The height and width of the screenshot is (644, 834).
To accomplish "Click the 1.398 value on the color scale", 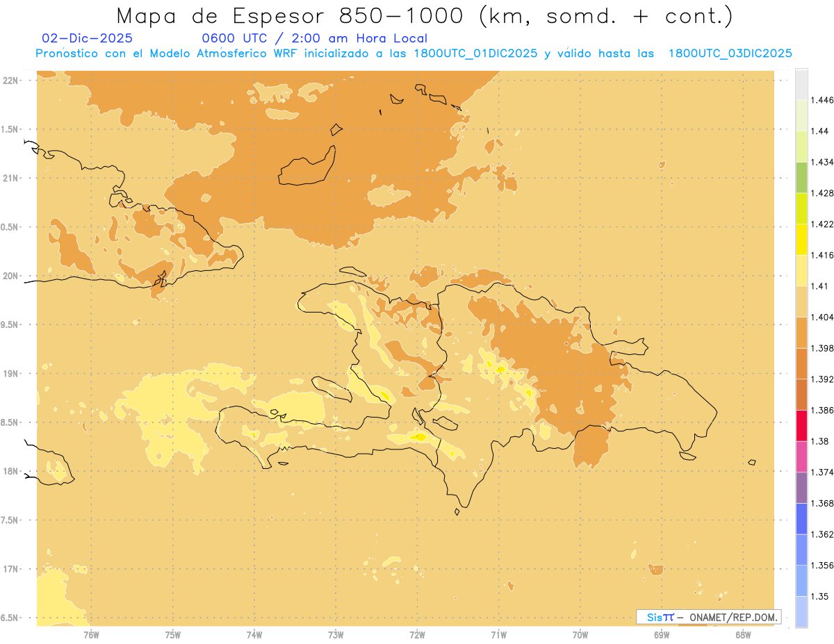I will 822,348.
